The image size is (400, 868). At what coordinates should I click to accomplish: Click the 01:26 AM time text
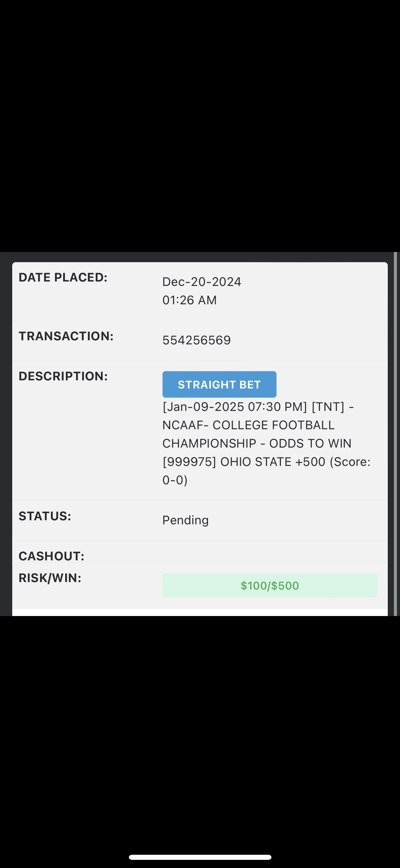(189, 300)
